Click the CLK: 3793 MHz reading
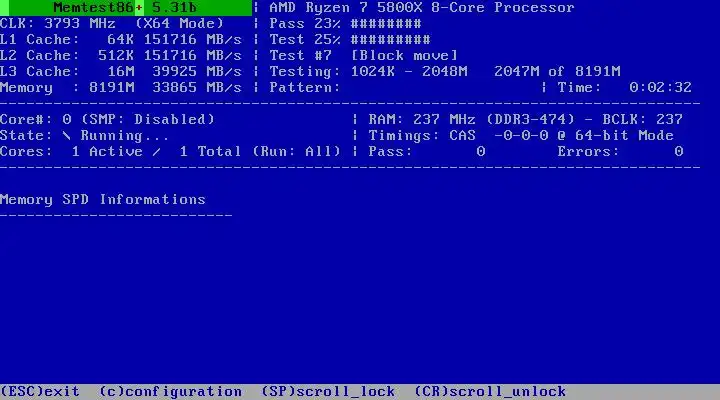Viewport: 720px width, 400px height. tap(58, 23)
